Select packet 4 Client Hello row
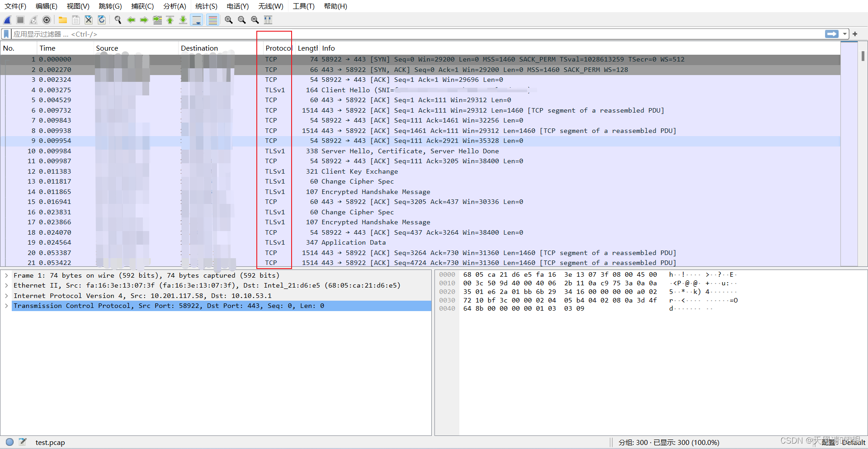This screenshot has height=449, width=868. [420, 90]
